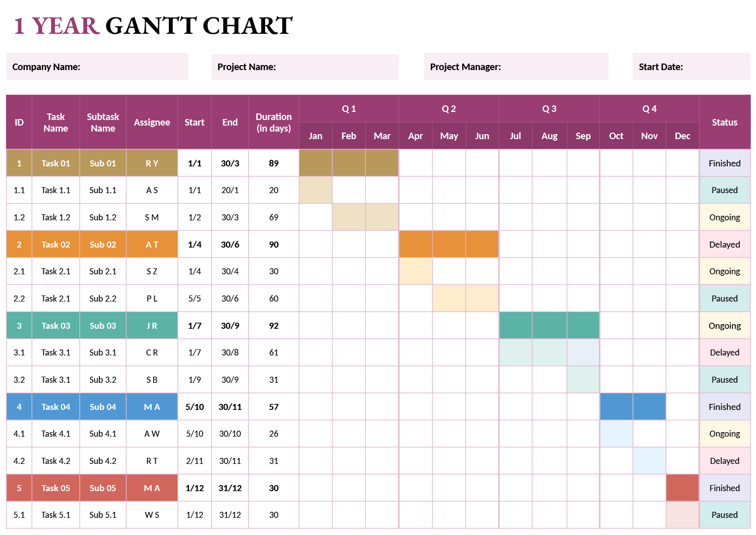Click the 20/1 end date cell
Viewport: 756px width, 535px height.
(x=230, y=190)
